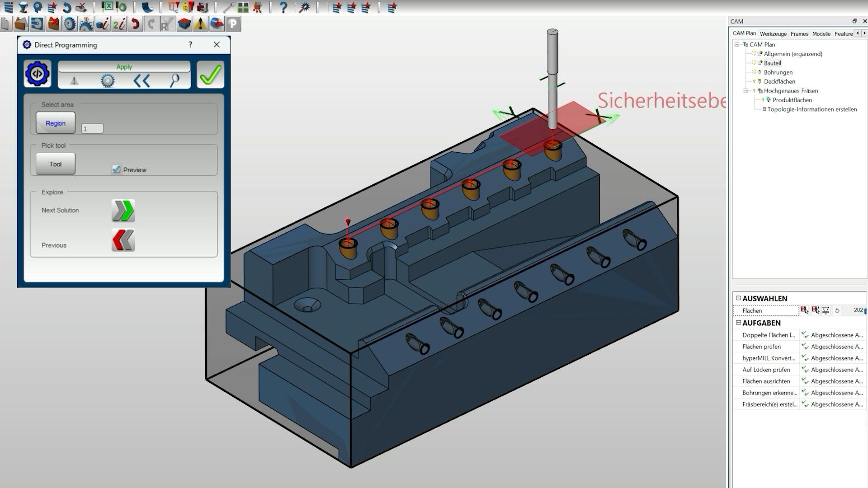Open the Frames tab
This screenshot has height=488, width=868.
tap(799, 34)
